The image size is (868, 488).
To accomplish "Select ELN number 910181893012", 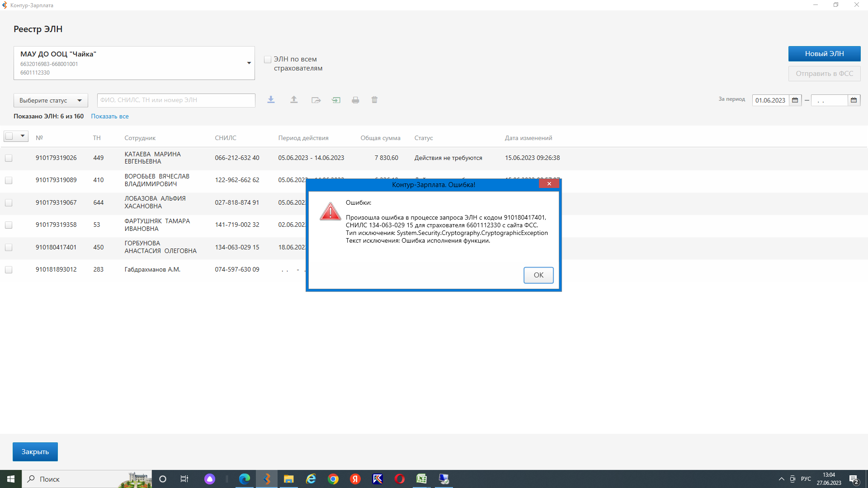I will click(x=56, y=270).
